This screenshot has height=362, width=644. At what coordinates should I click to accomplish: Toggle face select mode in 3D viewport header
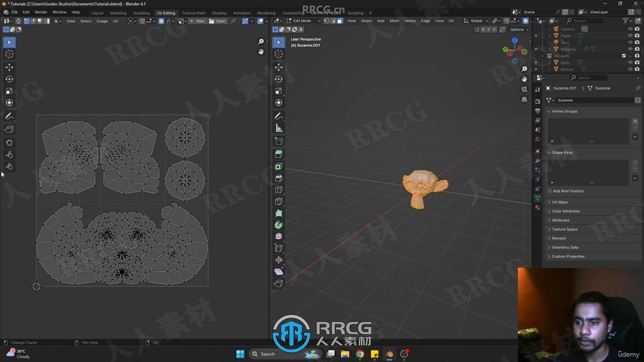tap(340, 21)
